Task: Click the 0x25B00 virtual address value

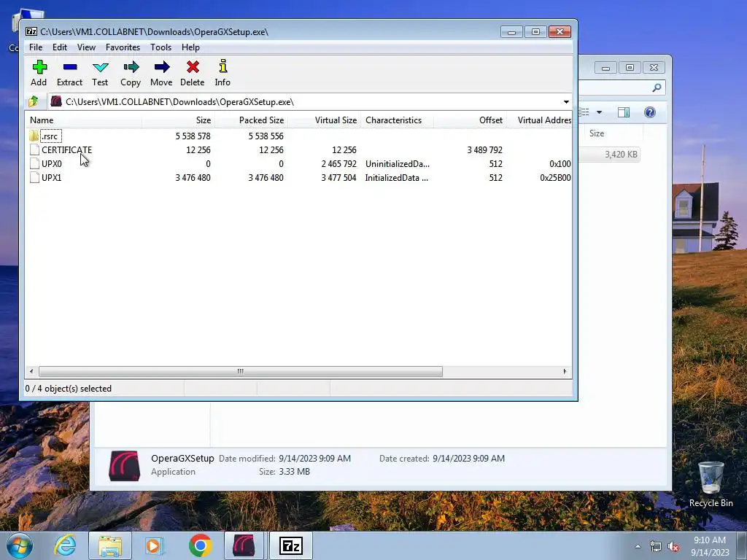Action: (555, 178)
